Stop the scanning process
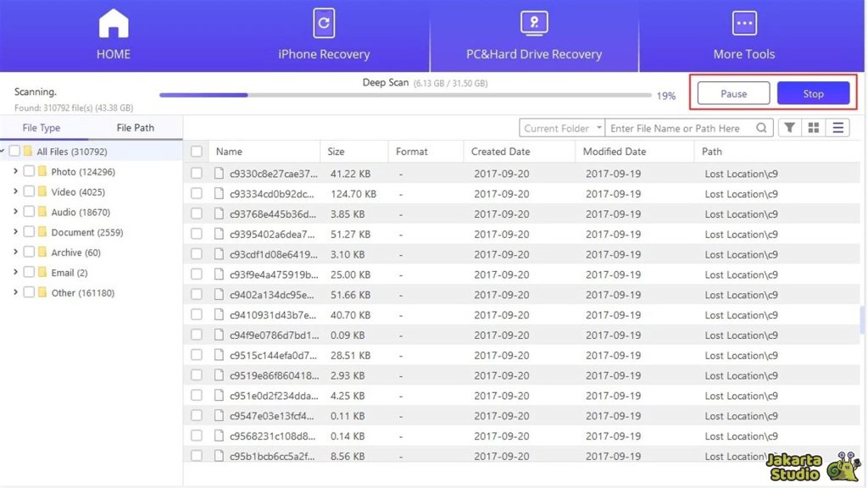 pos(813,93)
